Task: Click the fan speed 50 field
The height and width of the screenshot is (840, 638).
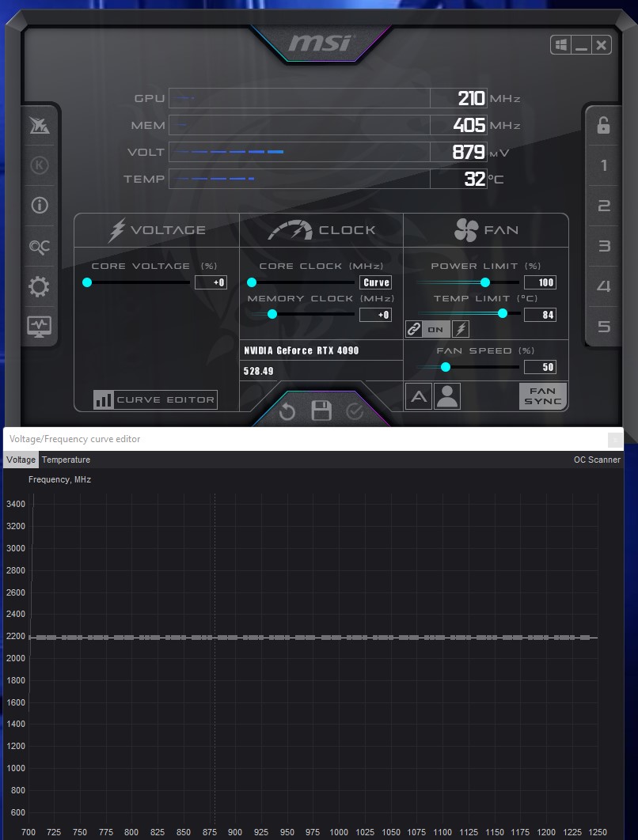Action: (x=540, y=367)
